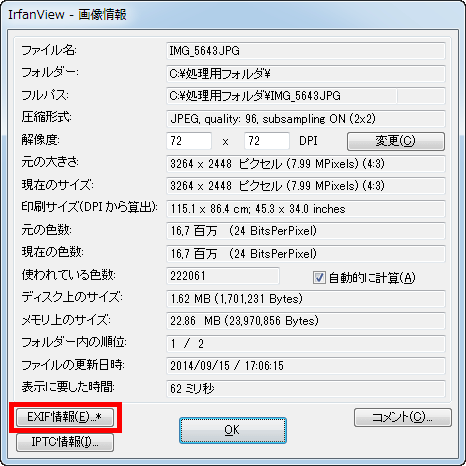Click the JPEG quality compression value
Viewport: 466px width, 466px height.
pyautogui.click(x=306, y=119)
